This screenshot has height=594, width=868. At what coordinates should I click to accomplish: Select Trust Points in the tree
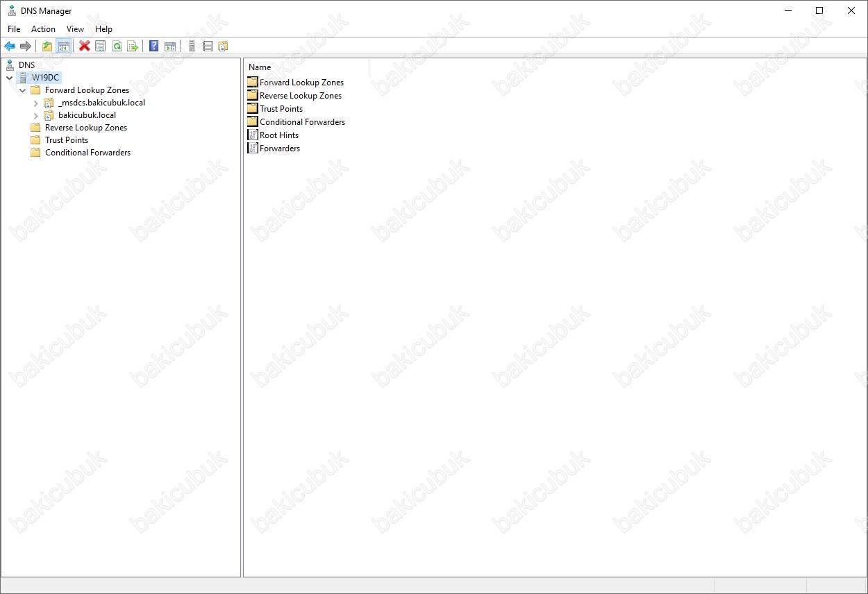[x=67, y=140]
